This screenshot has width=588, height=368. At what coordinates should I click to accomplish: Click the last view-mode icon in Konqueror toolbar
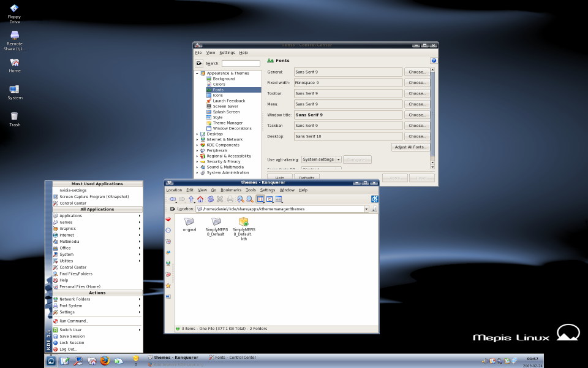pyautogui.click(x=279, y=199)
